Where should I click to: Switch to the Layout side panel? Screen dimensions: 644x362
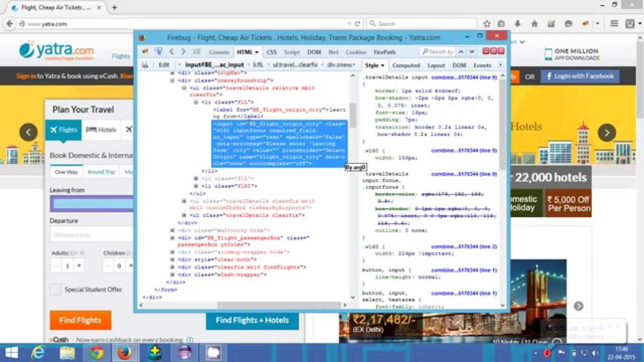point(436,65)
